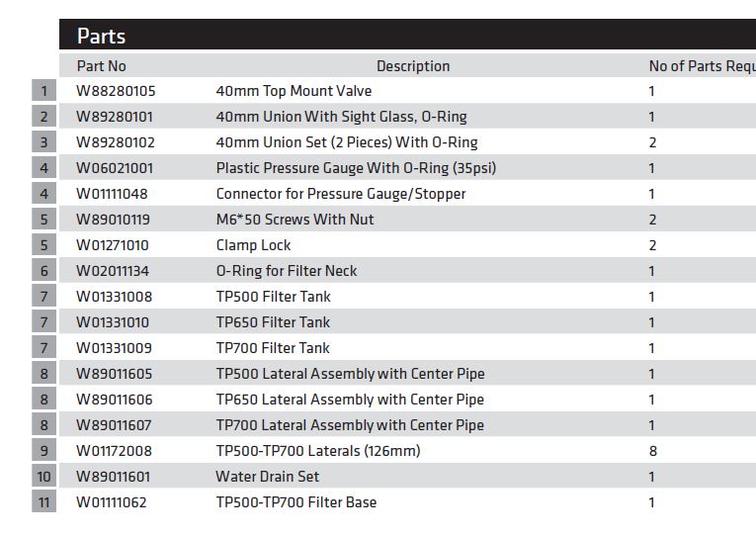Click the number 10 badge
The image size is (756, 538).
[43, 477]
